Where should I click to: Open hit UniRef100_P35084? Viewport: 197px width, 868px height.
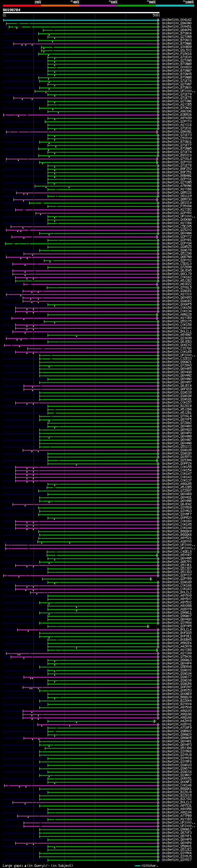click(177, 206)
